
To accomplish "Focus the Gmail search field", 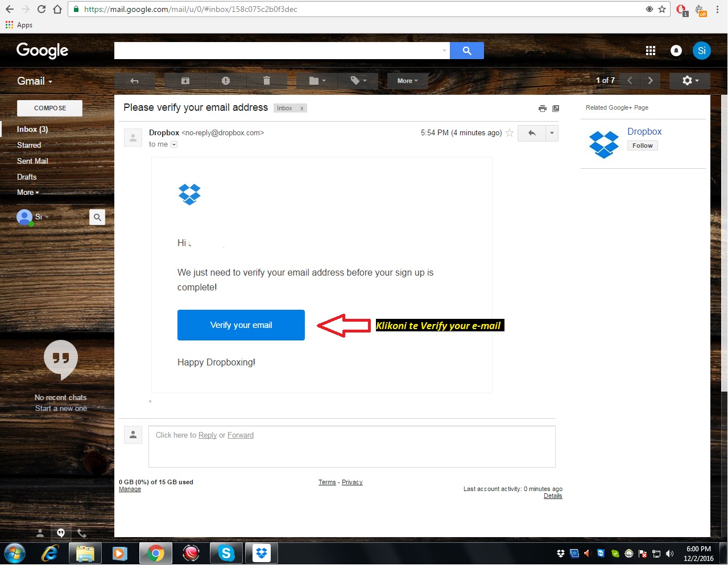I will 277,51.
